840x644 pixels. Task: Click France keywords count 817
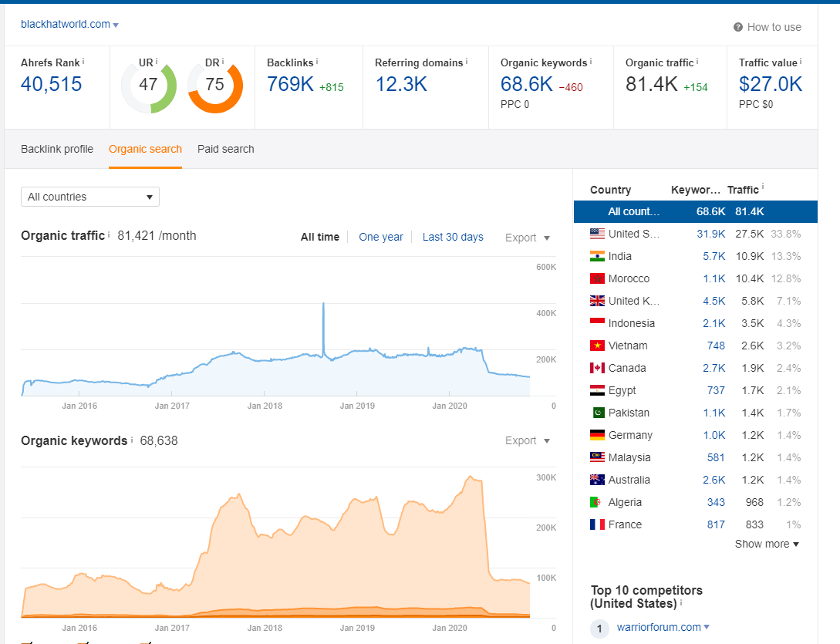click(x=716, y=524)
